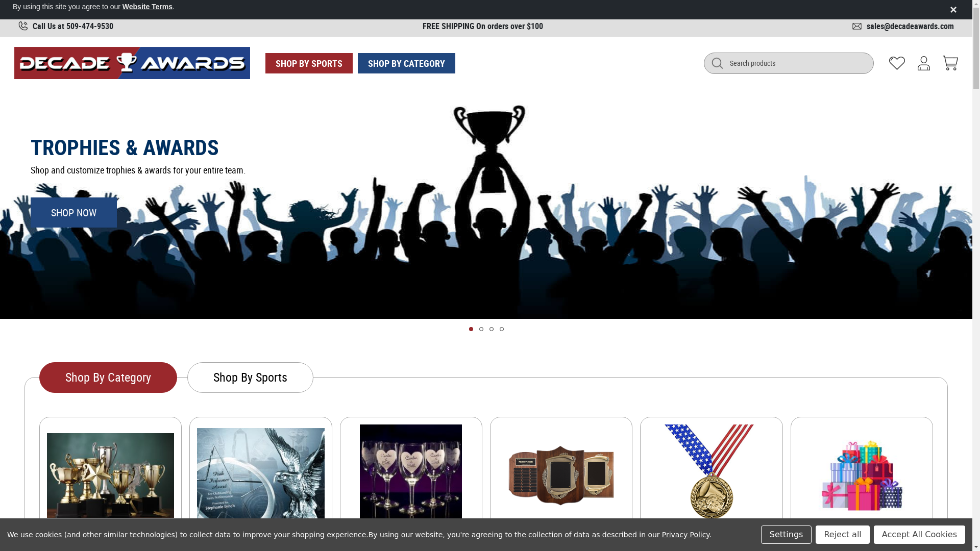Open the account user icon
Screen dimensions: 980x551
[x=924, y=63]
